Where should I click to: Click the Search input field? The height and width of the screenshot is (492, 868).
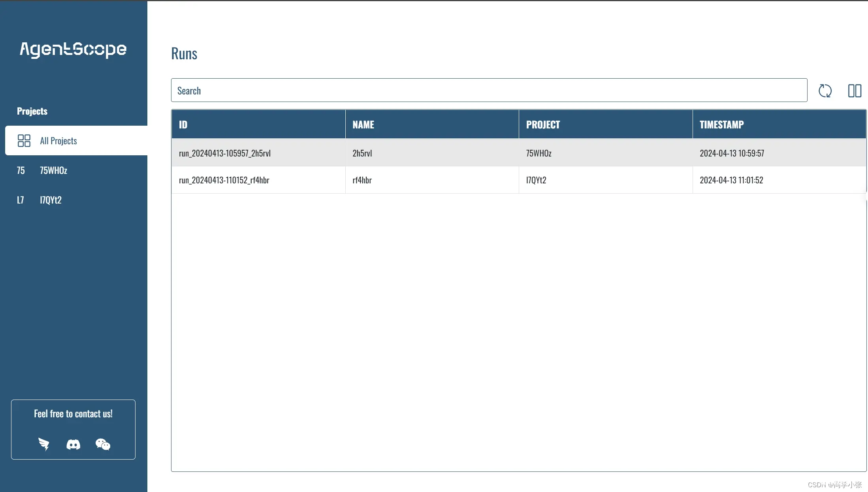pyautogui.click(x=489, y=90)
